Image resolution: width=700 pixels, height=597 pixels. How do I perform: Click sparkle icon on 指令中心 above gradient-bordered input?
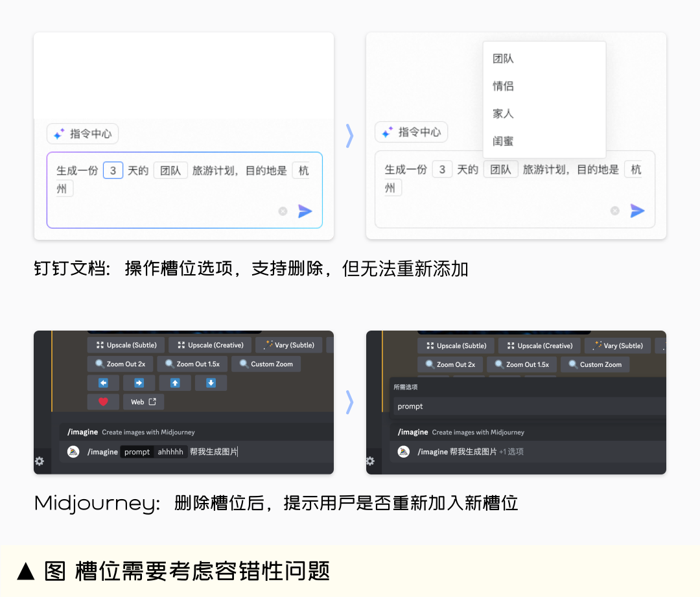click(x=59, y=134)
